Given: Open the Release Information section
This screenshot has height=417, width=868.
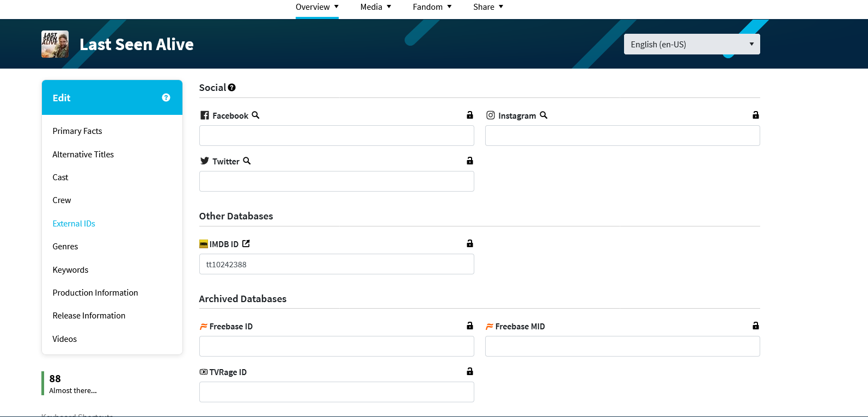Looking at the screenshot, I should click(89, 316).
